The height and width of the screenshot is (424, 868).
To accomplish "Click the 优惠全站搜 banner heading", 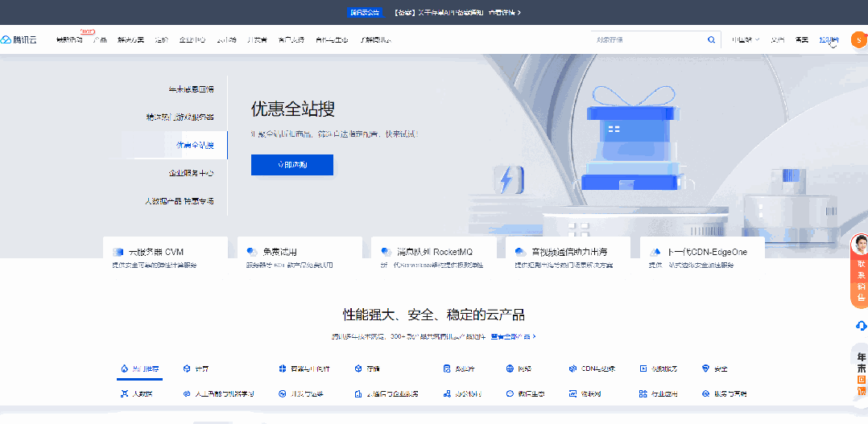I will [x=293, y=109].
